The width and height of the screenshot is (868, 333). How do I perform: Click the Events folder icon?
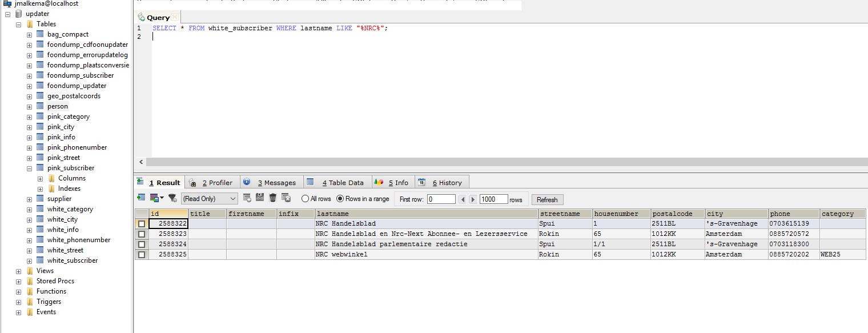pos(30,312)
